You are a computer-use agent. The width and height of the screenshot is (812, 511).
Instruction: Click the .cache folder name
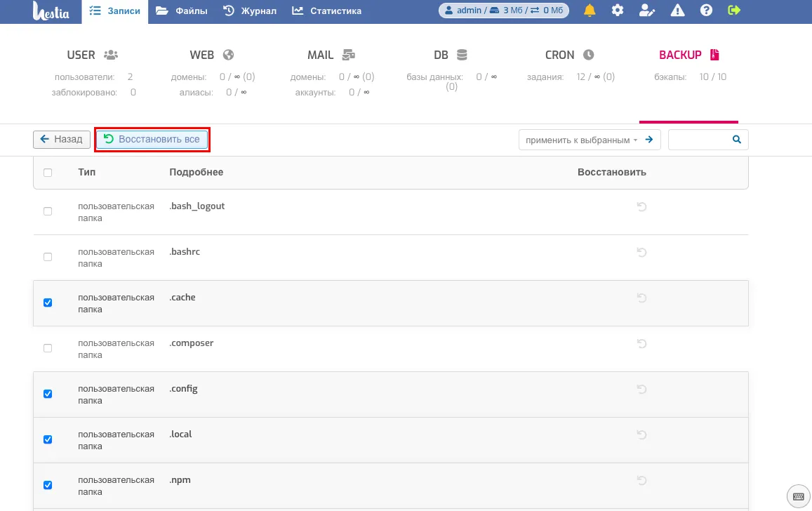pos(182,297)
